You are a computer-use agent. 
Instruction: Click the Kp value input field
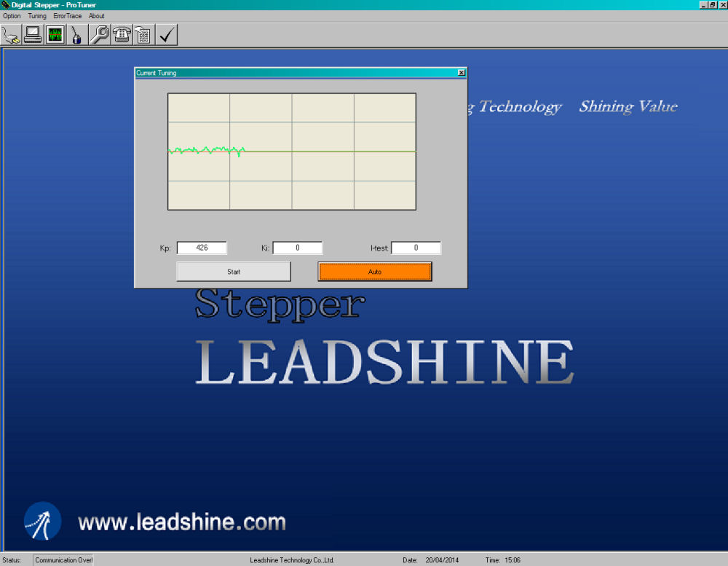202,248
